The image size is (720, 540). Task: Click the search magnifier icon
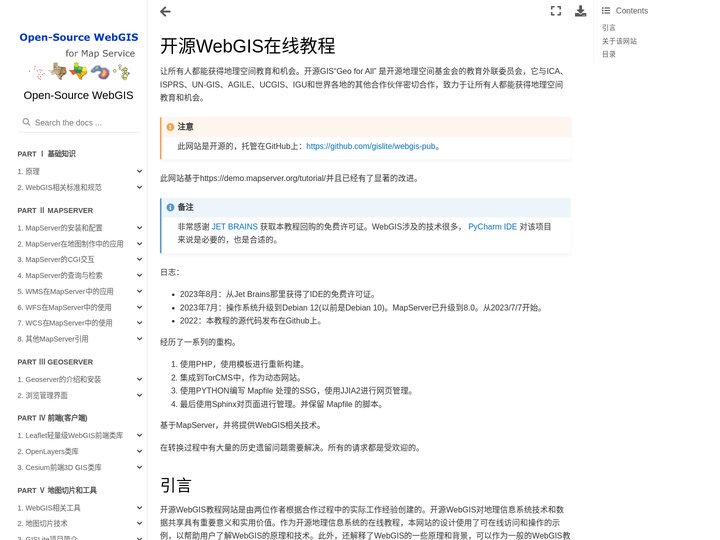[x=26, y=122]
